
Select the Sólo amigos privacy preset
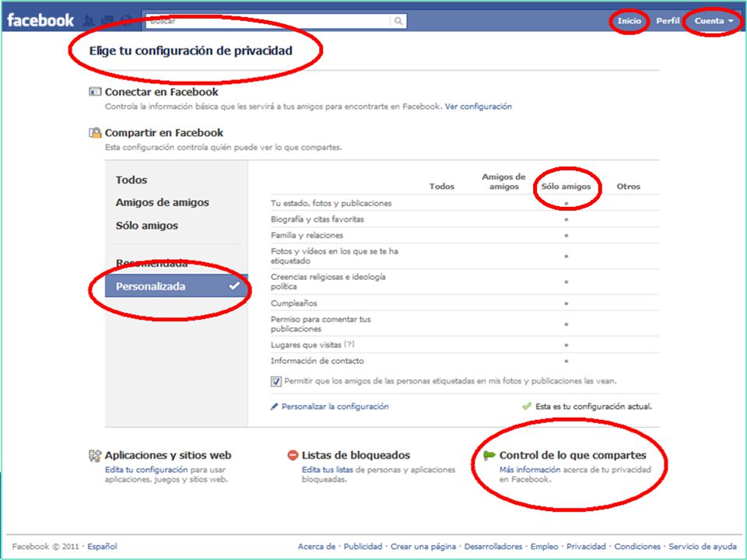tap(147, 226)
